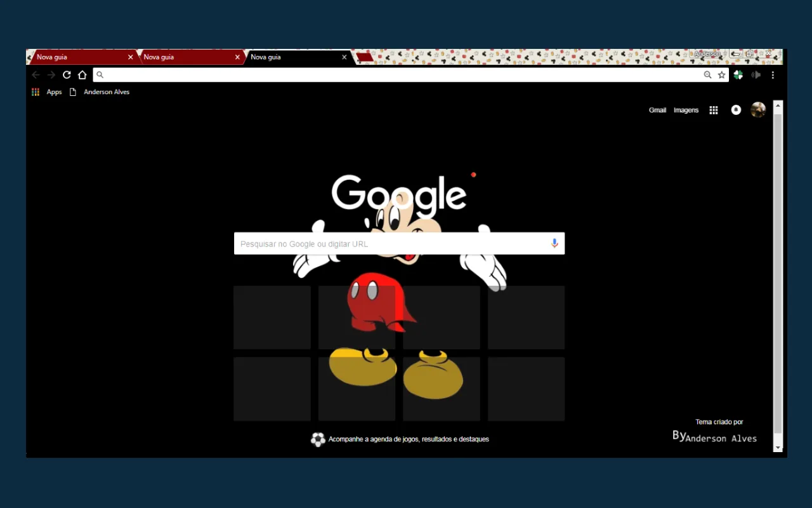
Task: Click the 'By Anderson Alves' theme credit
Action: (714, 436)
